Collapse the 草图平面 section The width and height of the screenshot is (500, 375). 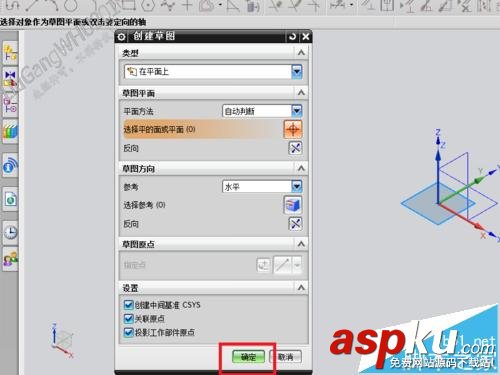301,93
